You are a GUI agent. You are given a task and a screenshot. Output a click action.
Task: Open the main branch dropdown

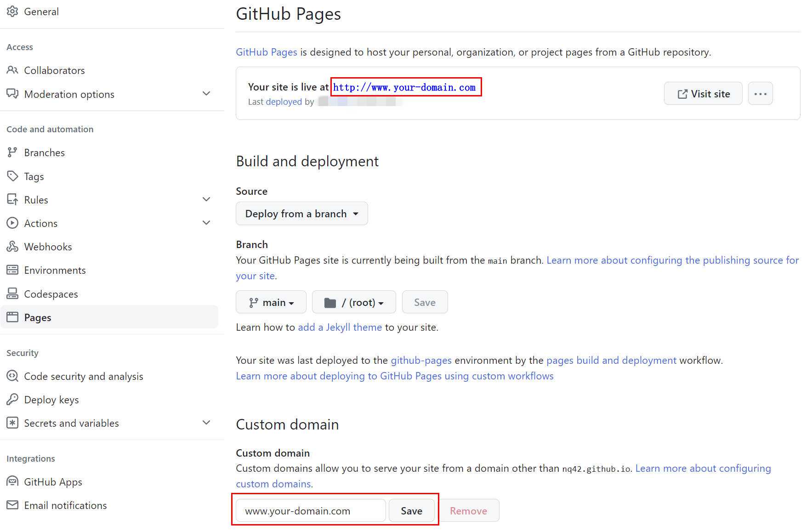[271, 302]
